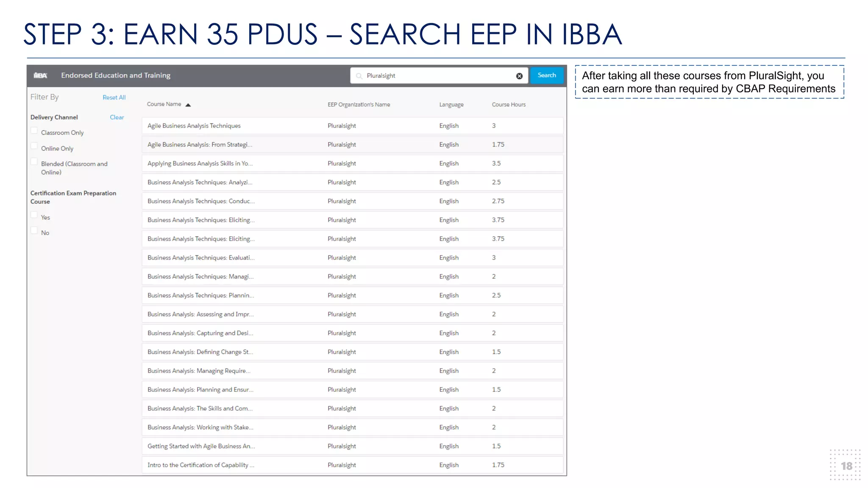Image resolution: width=868 pixels, height=488 pixels.
Task: Click English in Business Analysis: Working with Stake row
Action: (x=449, y=427)
